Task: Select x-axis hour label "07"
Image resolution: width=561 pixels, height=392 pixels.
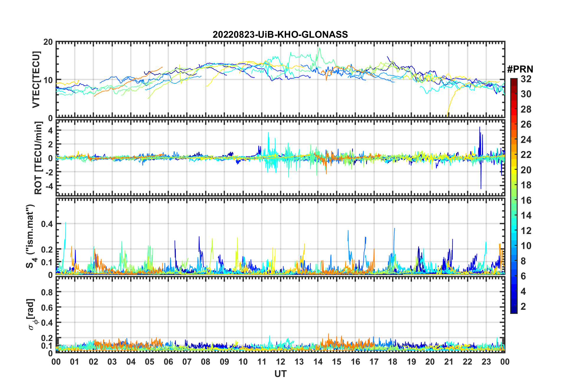Action: (187, 362)
